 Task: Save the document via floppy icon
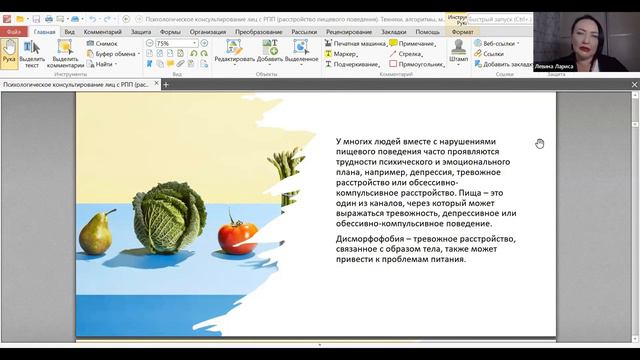point(36,19)
